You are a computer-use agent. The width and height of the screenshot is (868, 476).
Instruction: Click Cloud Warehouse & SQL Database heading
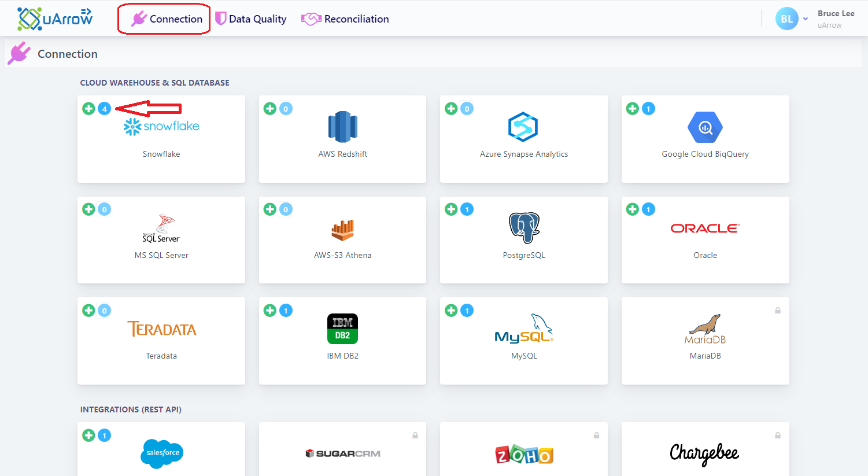click(154, 83)
